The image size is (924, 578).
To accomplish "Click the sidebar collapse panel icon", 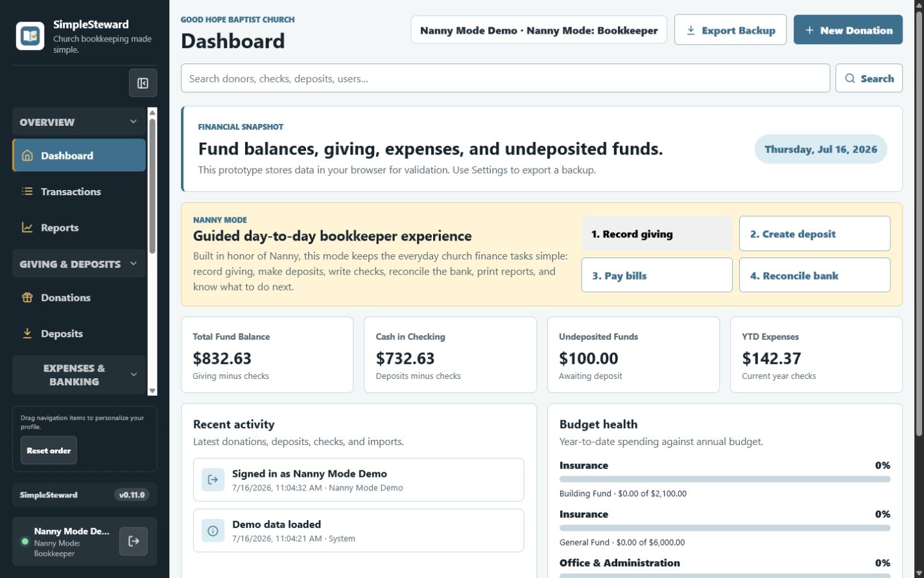I will tap(143, 83).
